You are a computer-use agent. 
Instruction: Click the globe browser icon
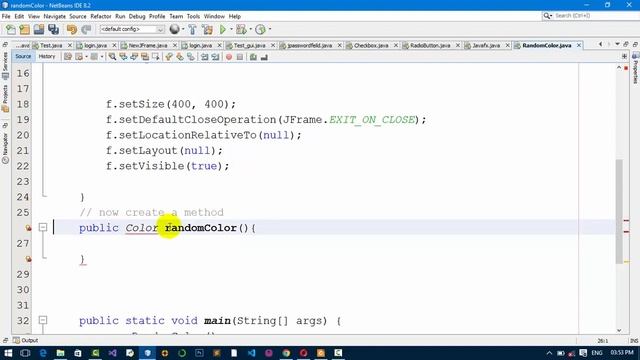click(x=174, y=29)
